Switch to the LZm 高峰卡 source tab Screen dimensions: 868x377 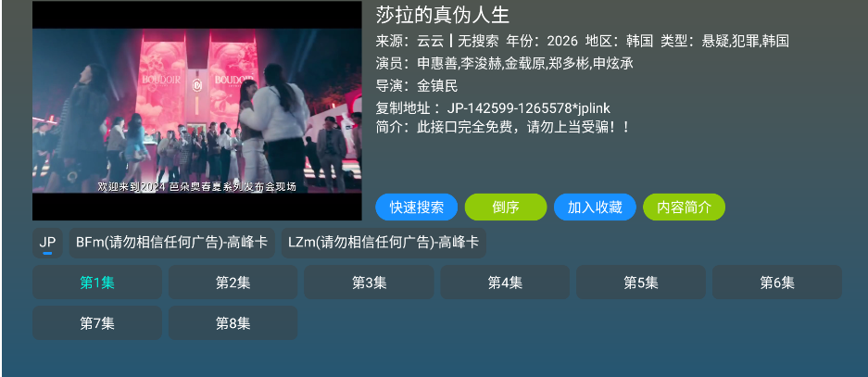tap(384, 243)
